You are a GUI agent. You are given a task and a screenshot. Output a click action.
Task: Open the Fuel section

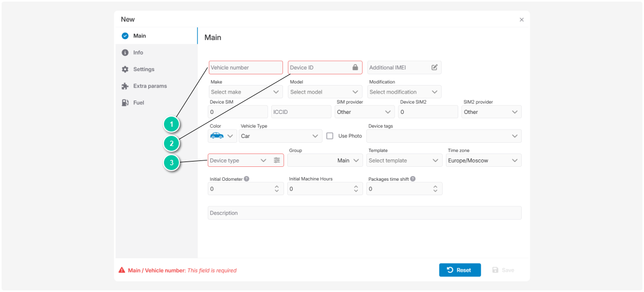pyautogui.click(x=138, y=103)
